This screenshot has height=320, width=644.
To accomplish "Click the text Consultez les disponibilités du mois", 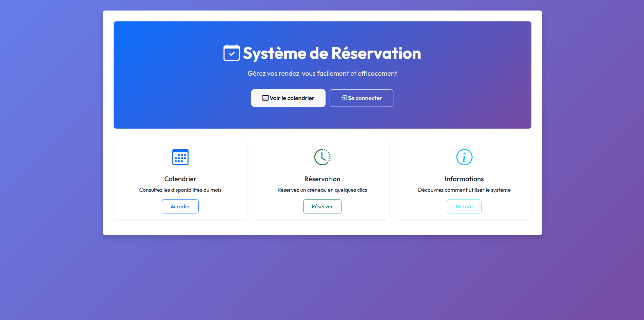I will click(x=180, y=190).
